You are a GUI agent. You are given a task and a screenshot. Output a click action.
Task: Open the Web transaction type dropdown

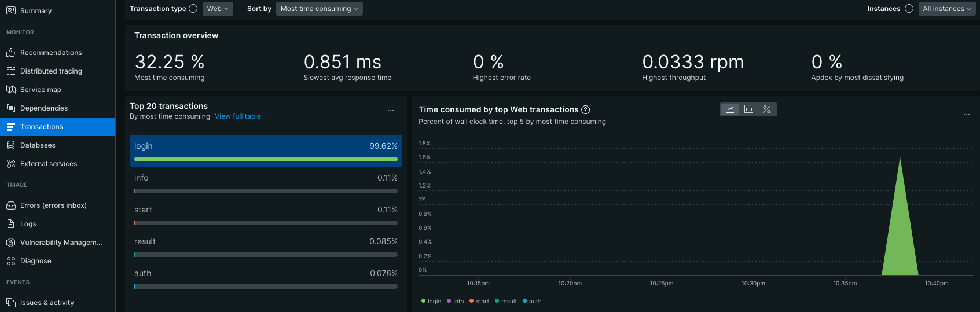[x=218, y=9]
